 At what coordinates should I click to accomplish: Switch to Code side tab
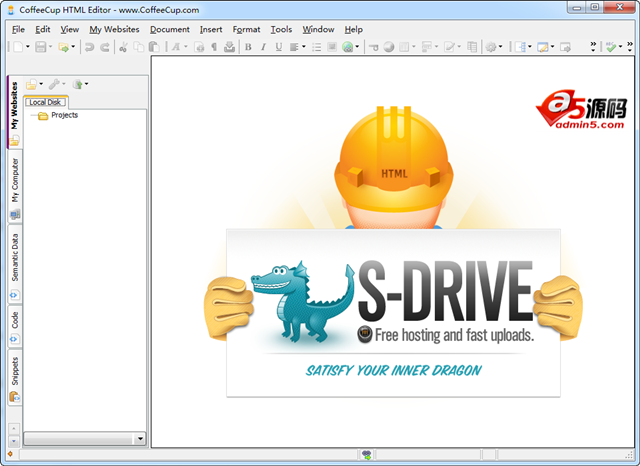15,326
